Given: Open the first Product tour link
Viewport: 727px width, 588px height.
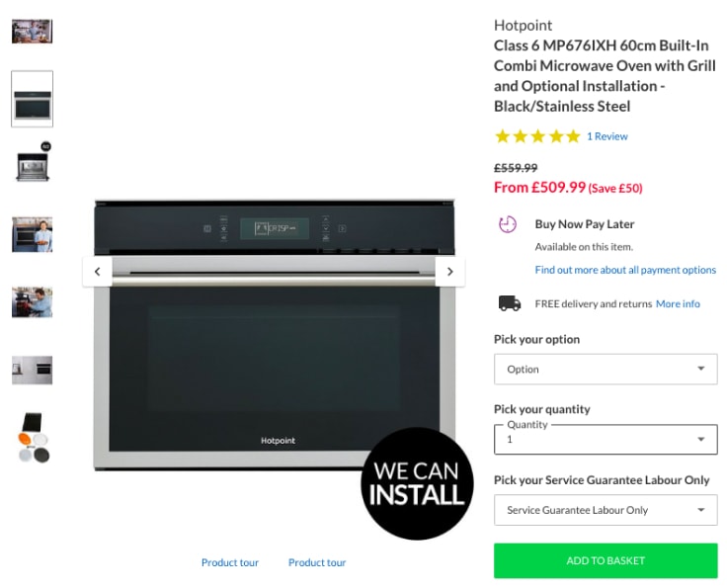Looking at the screenshot, I should (x=230, y=562).
